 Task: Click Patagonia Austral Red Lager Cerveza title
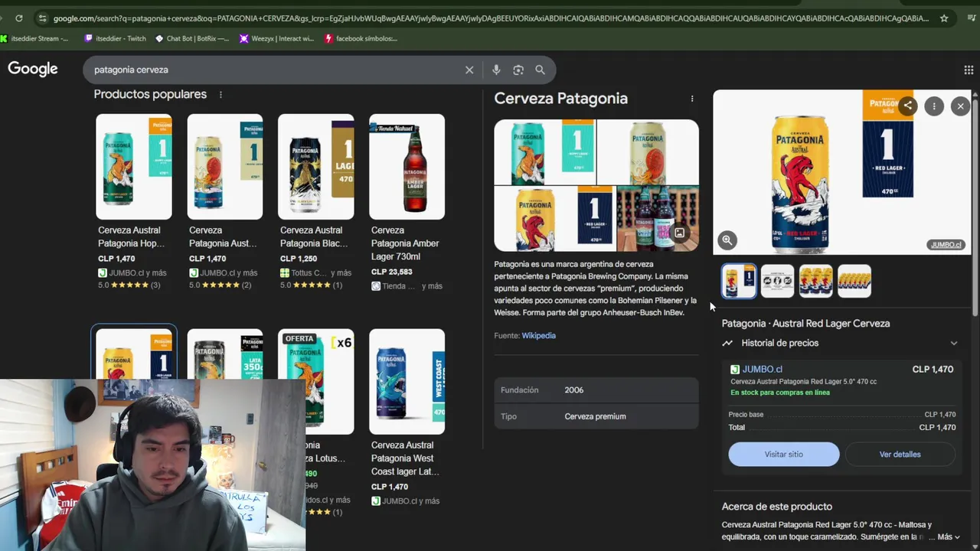click(x=805, y=324)
